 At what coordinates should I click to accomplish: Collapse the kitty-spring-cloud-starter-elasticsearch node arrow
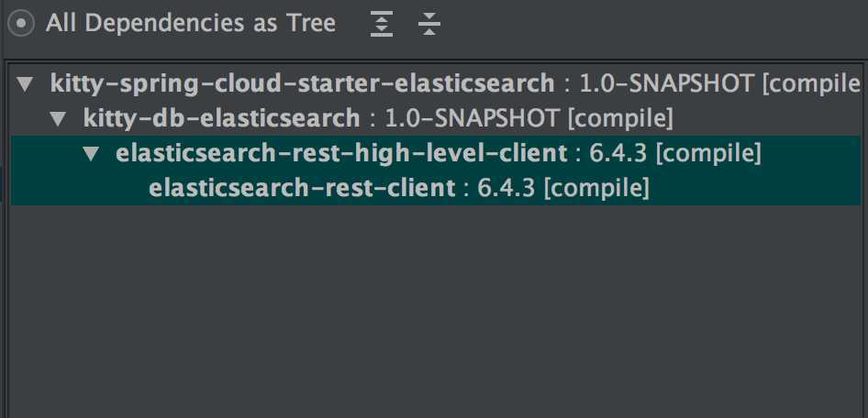(x=25, y=84)
